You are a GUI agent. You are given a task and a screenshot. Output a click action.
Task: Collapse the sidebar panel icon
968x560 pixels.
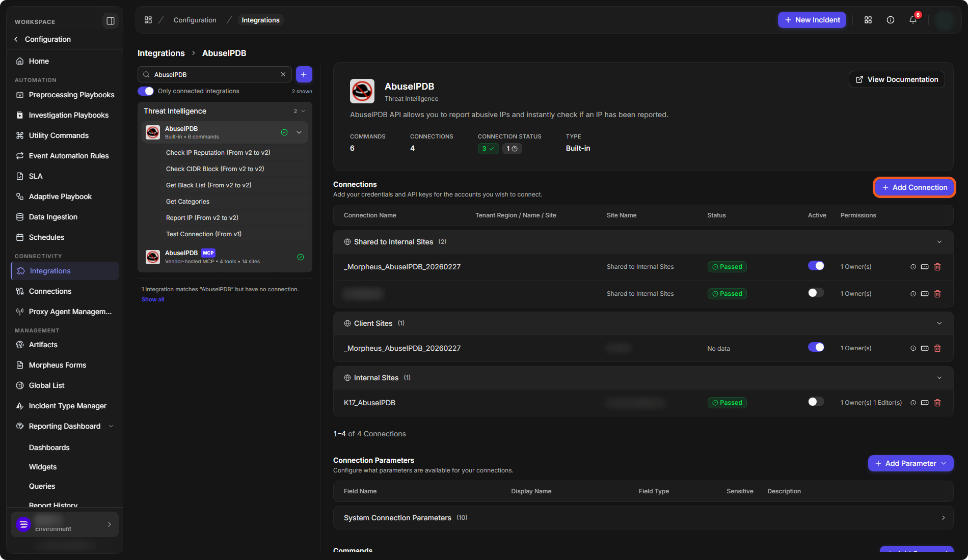[110, 21]
